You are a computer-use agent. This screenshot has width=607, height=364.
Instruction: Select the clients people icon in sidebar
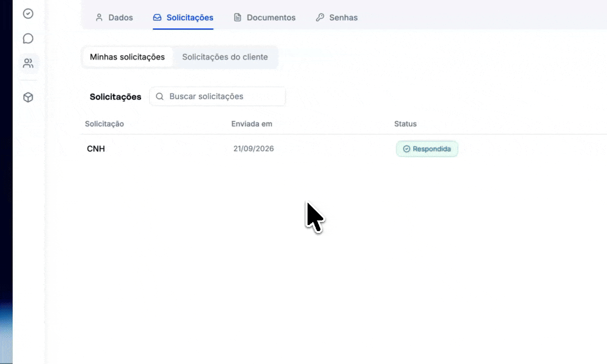click(x=28, y=63)
